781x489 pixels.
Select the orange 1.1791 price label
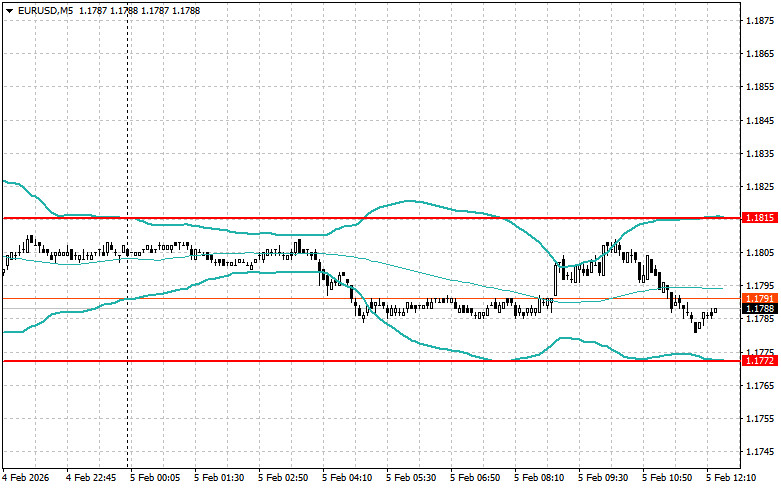tap(760, 298)
